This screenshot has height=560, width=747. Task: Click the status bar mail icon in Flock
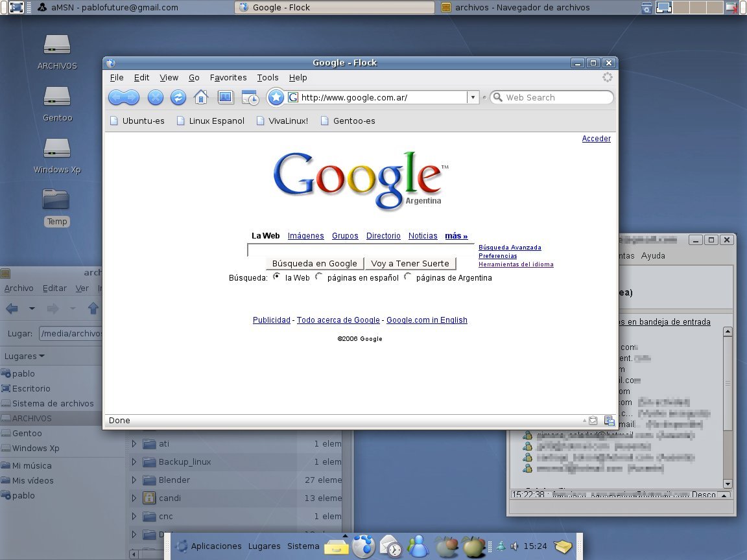pos(593,421)
